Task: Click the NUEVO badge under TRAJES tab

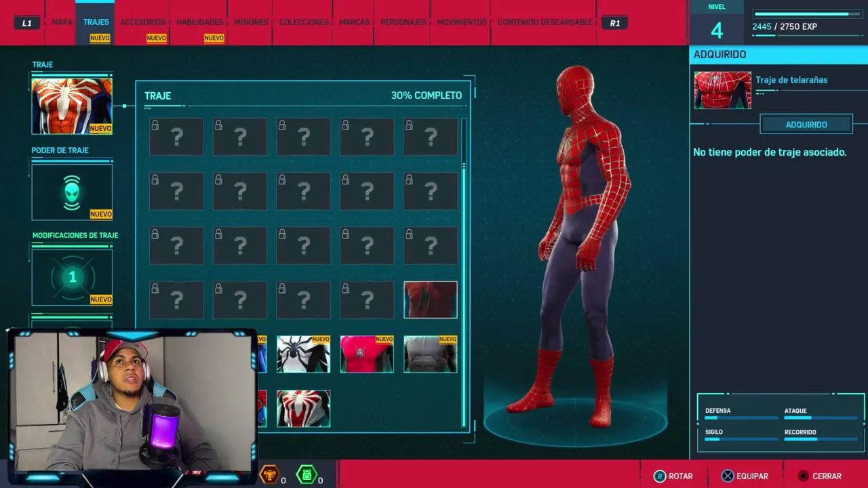Action: coord(100,39)
